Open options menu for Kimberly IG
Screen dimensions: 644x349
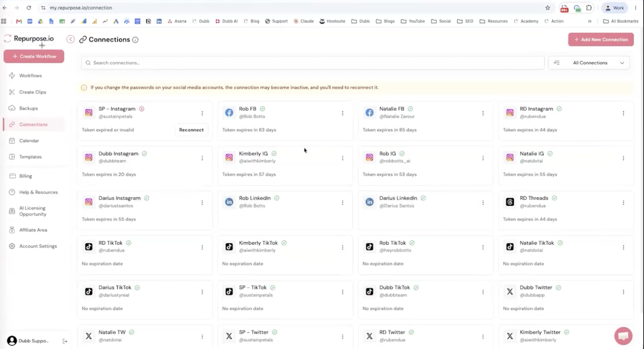[343, 158]
